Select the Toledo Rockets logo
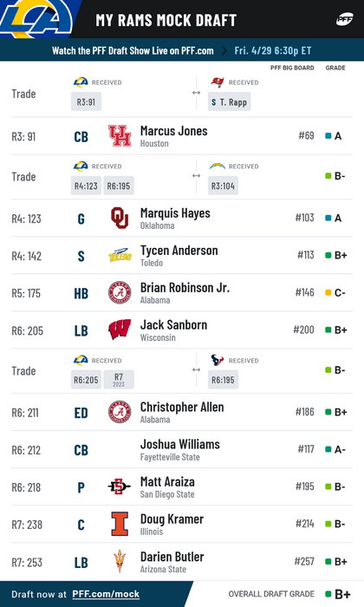 pos(120,255)
